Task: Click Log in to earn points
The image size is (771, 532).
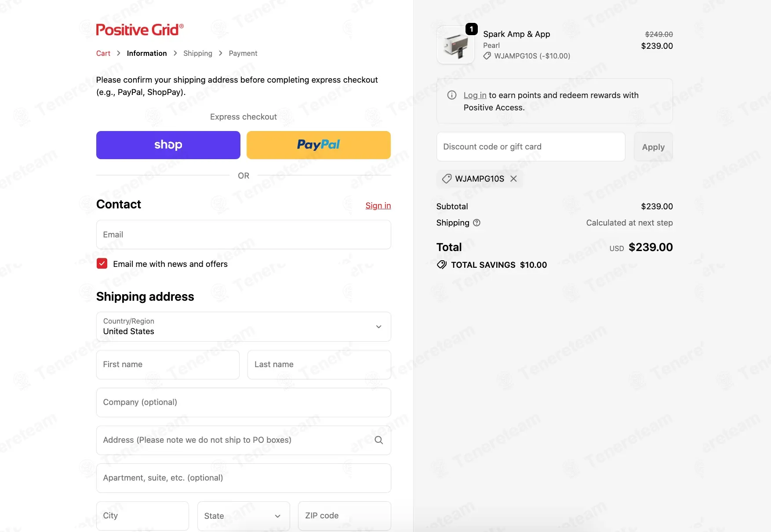Action: tap(475, 95)
